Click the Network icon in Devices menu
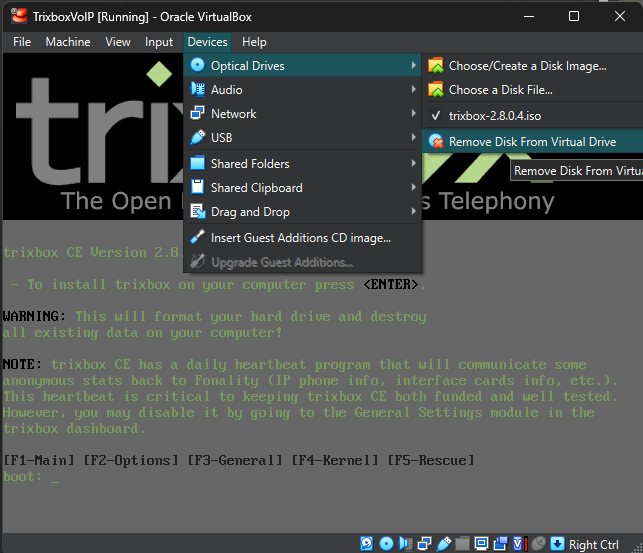 (x=198, y=113)
